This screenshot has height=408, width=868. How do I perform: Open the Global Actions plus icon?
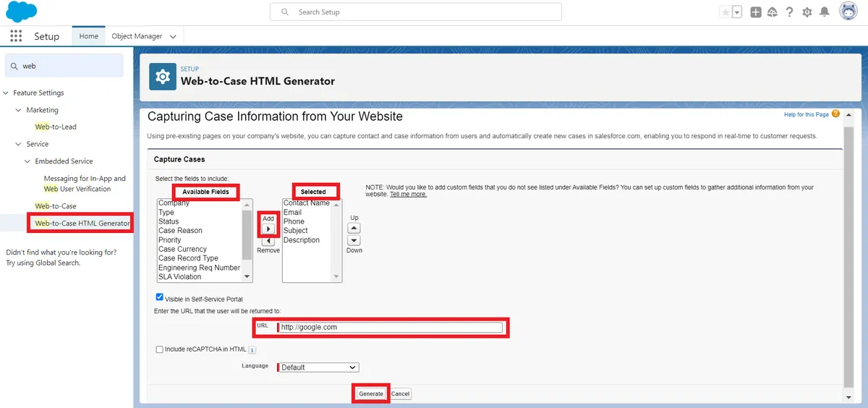[756, 12]
